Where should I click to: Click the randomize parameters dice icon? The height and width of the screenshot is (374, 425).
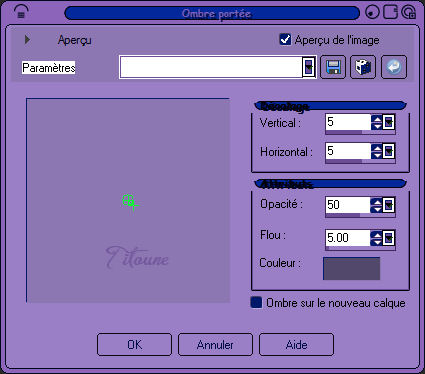[363, 67]
